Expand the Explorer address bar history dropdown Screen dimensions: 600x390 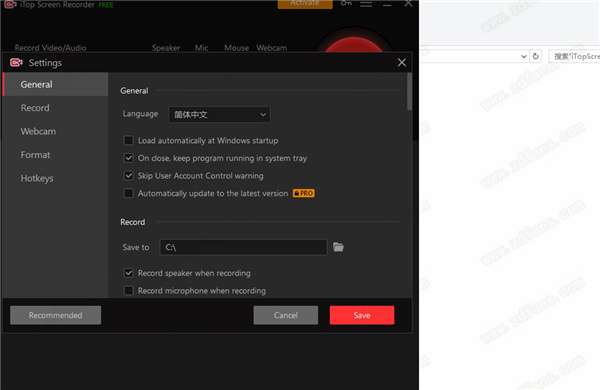click(524, 56)
